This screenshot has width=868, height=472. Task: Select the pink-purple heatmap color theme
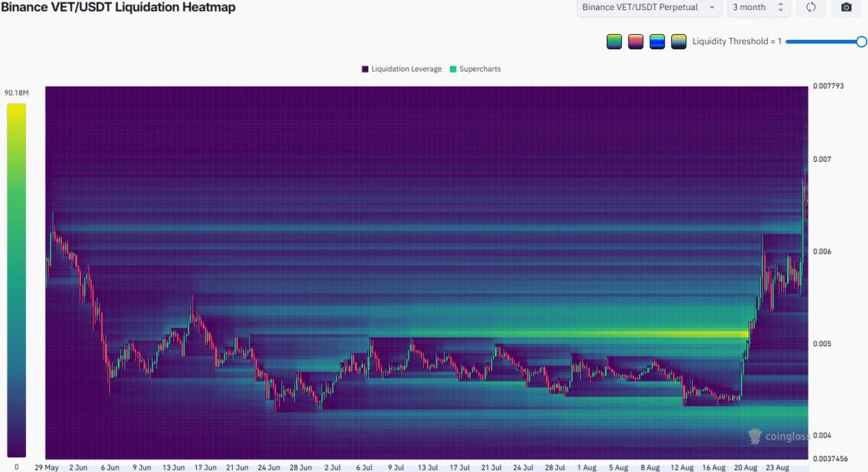click(636, 41)
